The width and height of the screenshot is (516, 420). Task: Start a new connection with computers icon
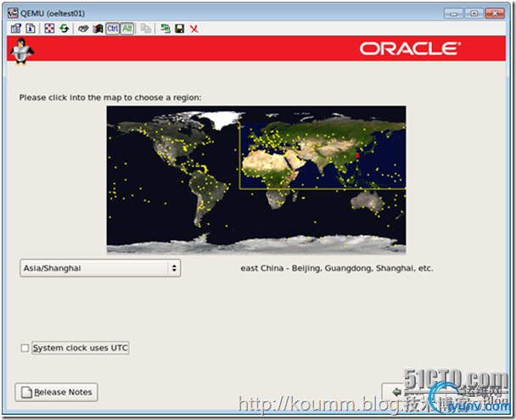pos(165,29)
